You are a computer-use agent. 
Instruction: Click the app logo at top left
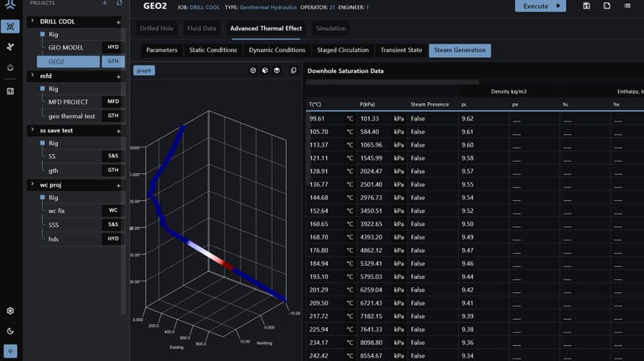coord(10,4)
